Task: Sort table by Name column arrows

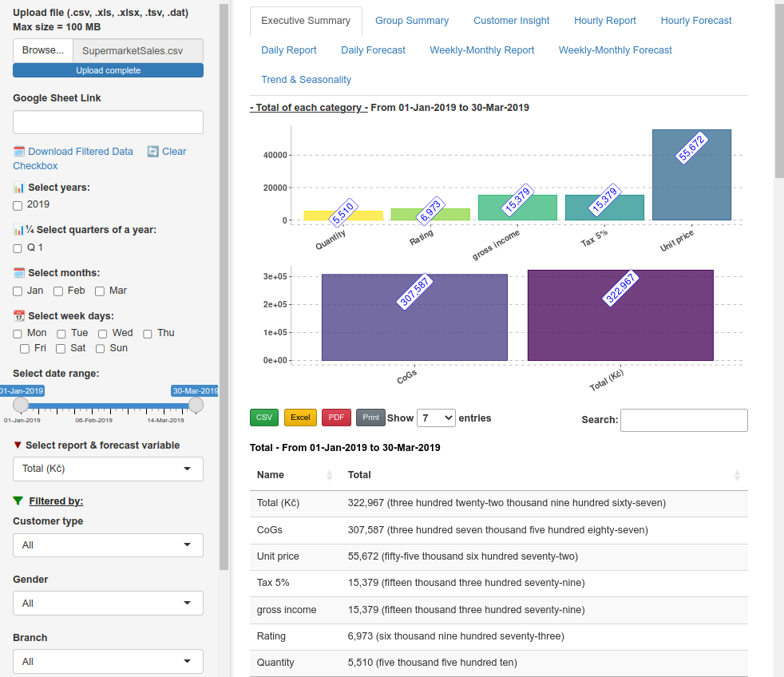Action: pyautogui.click(x=330, y=475)
